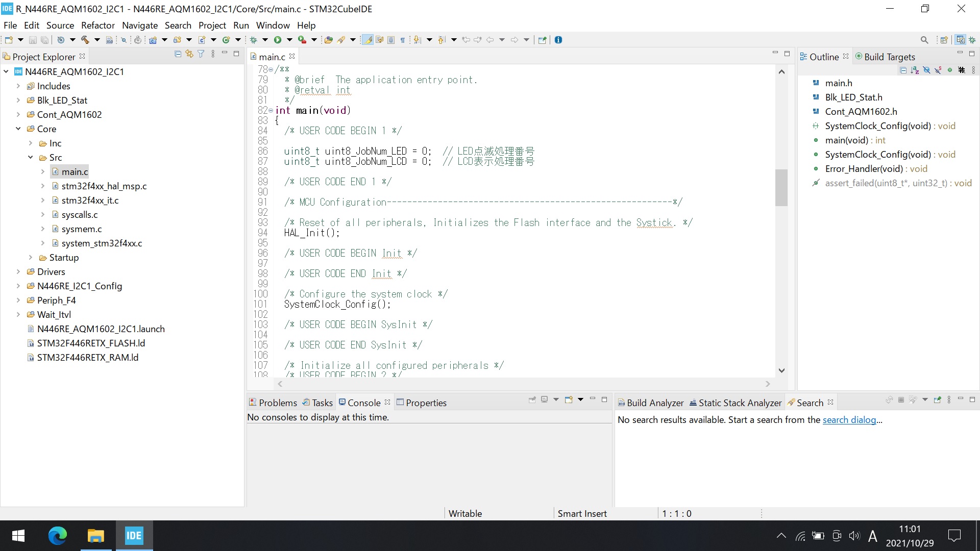
Task: Toggle Block Selection Mode icon
Action: tap(391, 40)
